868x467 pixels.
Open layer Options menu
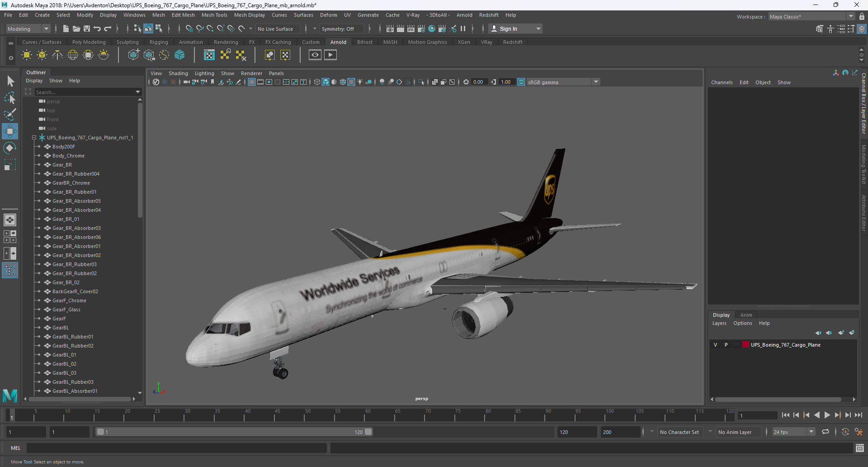(x=743, y=323)
